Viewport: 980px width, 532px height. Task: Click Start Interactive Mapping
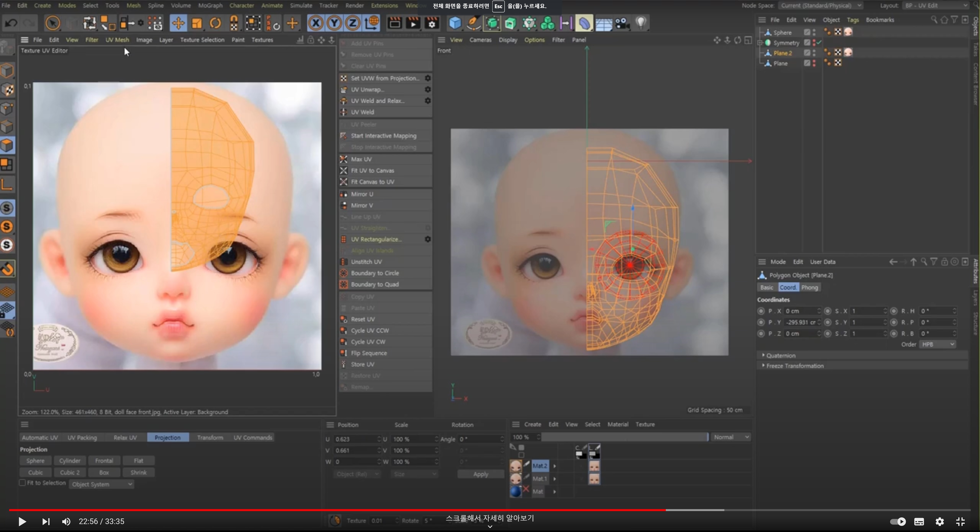385,136
